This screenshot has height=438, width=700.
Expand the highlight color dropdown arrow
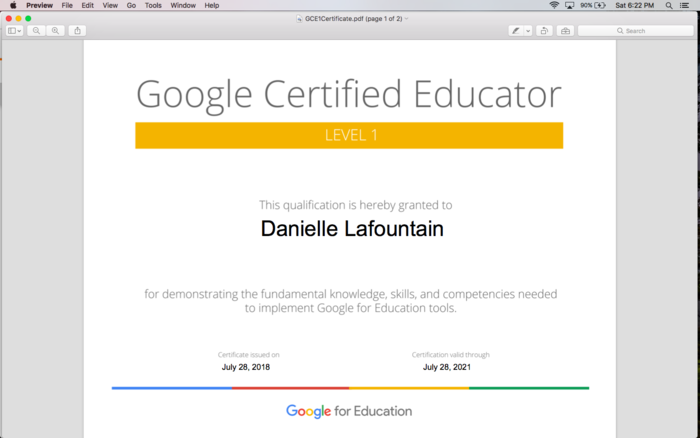point(528,31)
